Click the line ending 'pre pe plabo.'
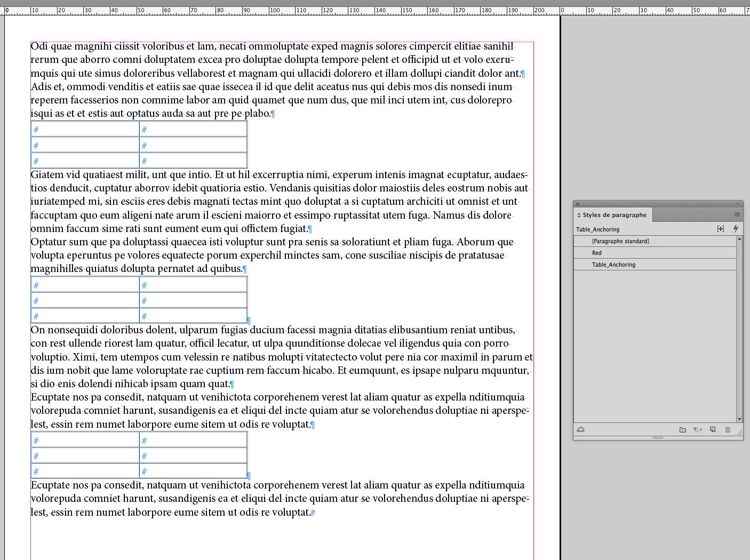The height and width of the screenshot is (560, 750). tap(153, 114)
